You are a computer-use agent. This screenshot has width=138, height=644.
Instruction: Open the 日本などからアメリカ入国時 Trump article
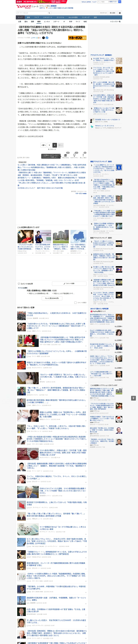click(63, 491)
